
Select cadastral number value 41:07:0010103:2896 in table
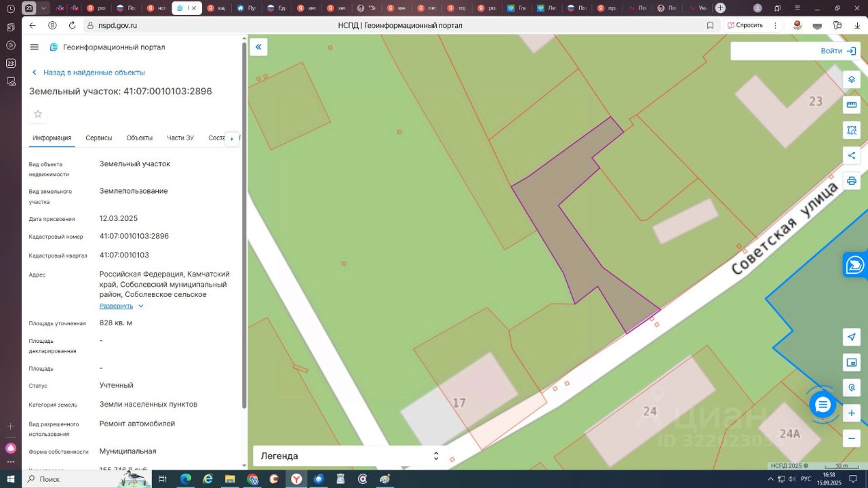(x=134, y=237)
